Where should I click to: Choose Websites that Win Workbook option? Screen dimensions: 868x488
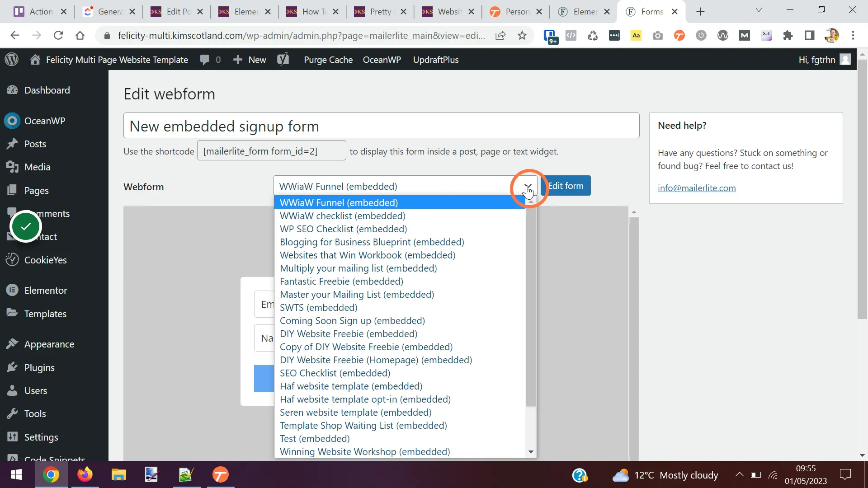(x=367, y=255)
